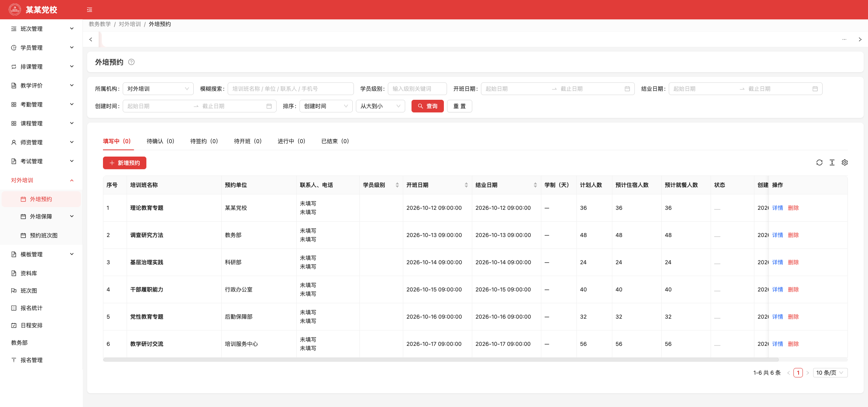Go to next page arrow in pagination
This screenshot has width=868, height=407.
pos(808,373)
